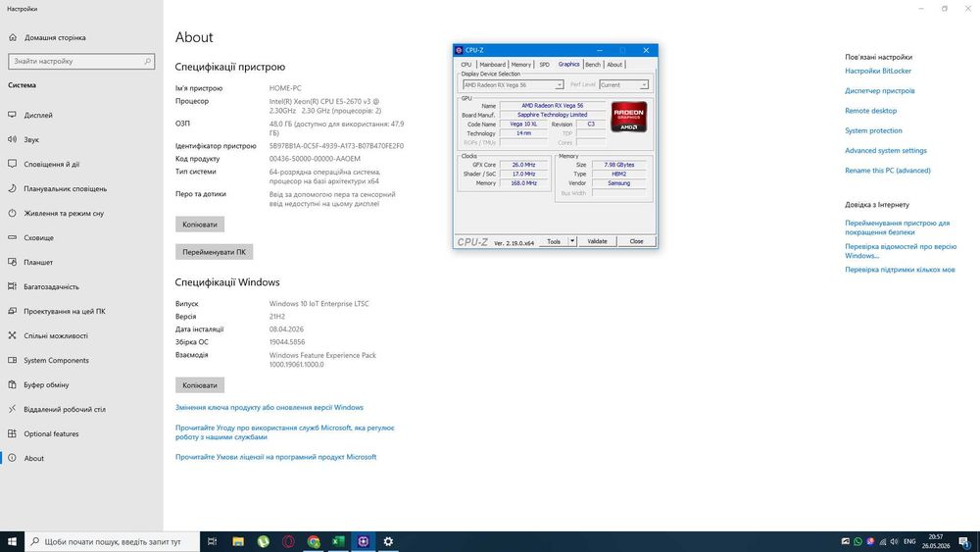Open the Remote desktop link
Viewport: 980px width, 552px height.
870,111
